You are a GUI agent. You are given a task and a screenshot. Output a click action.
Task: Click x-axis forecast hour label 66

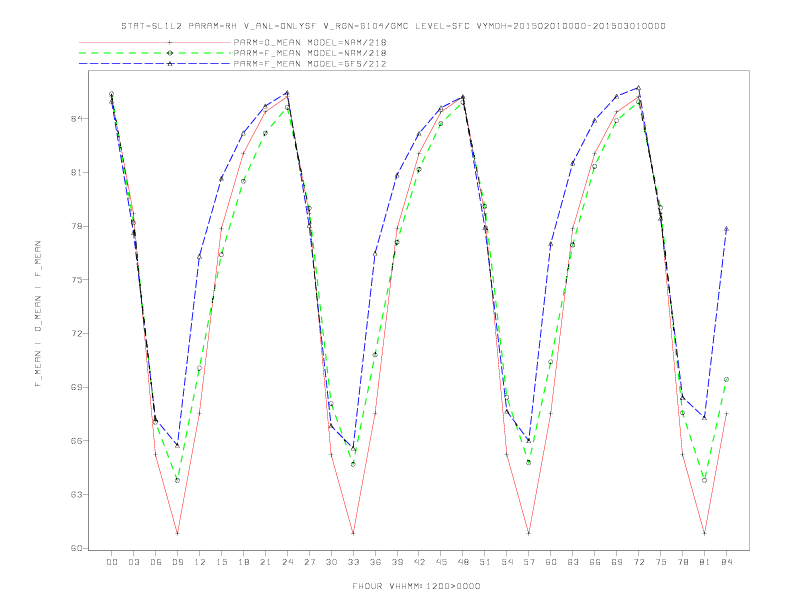coord(595,562)
